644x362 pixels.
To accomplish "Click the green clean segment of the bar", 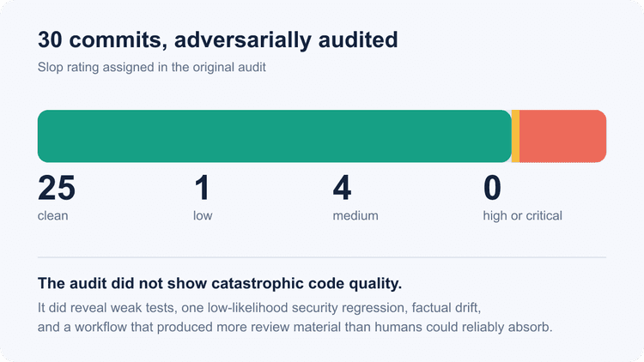I will (275, 136).
